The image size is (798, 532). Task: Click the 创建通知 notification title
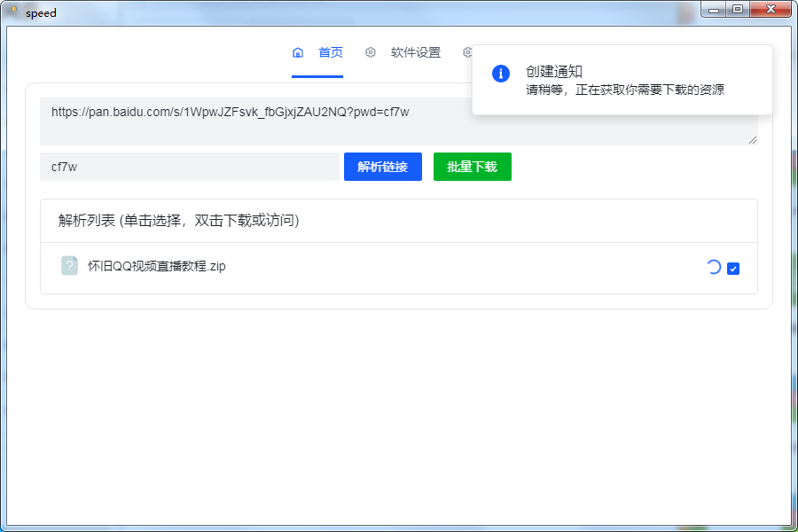coord(554,72)
